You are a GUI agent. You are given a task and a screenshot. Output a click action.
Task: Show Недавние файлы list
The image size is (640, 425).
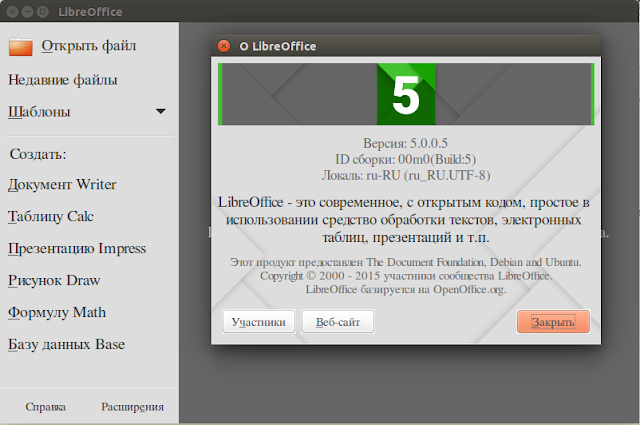click(x=63, y=80)
